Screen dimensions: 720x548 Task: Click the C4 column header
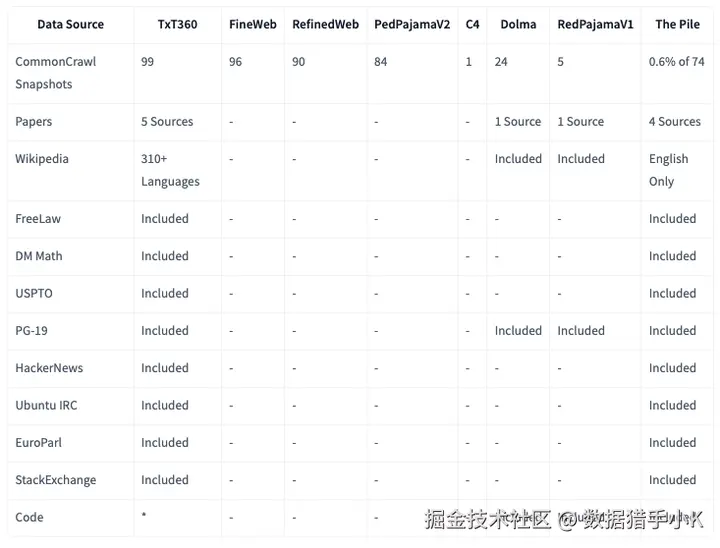(x=472, y=24)
